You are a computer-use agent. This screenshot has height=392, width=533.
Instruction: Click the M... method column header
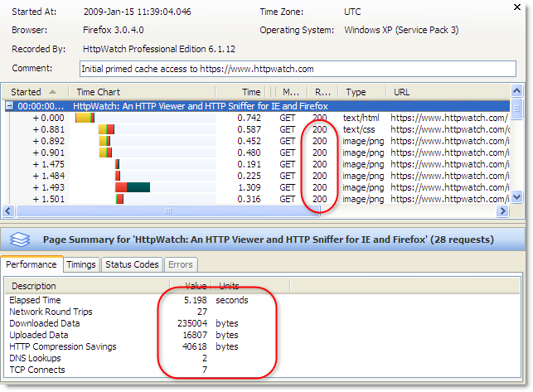(291, 92)
